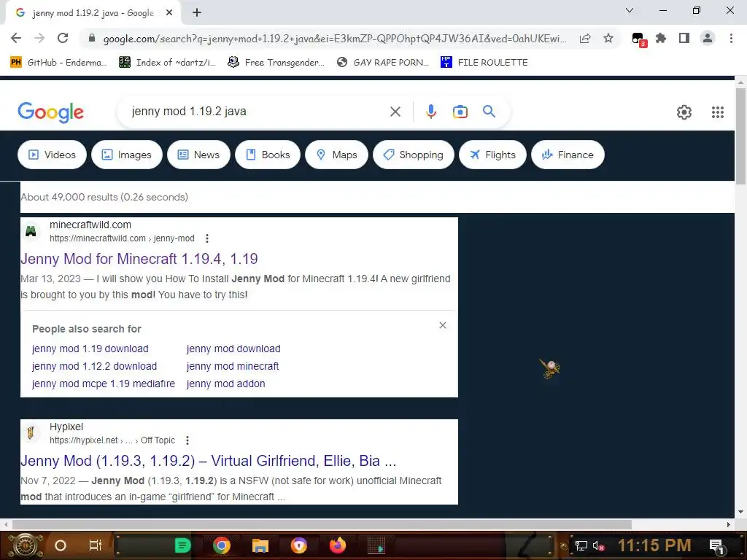Image resolution: width=747 pixels, height=560 pixels.
Task: Start voice search with the microphone
Action: (x=430, y=112)
